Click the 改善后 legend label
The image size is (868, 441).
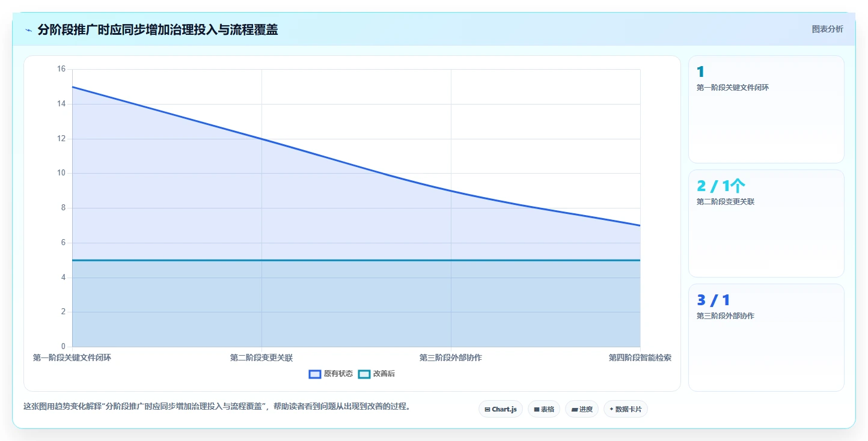[384, 374]
